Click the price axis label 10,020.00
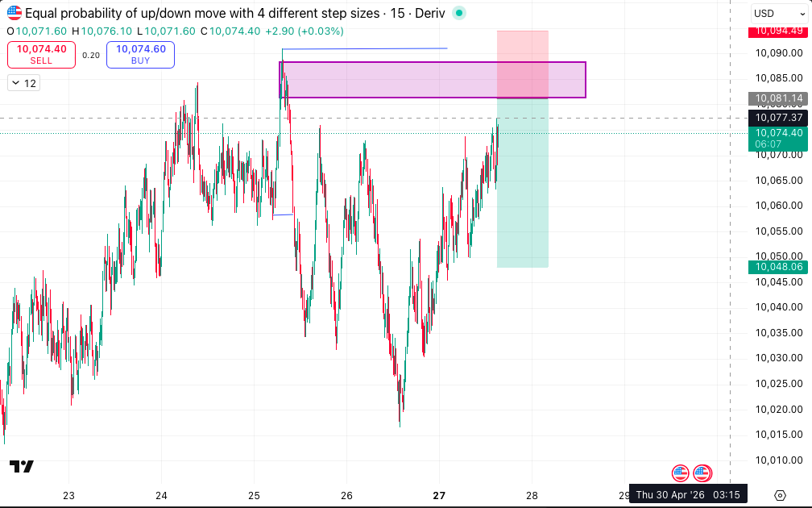The height and width of the screenshot is (508, 812). pos(779,410)
